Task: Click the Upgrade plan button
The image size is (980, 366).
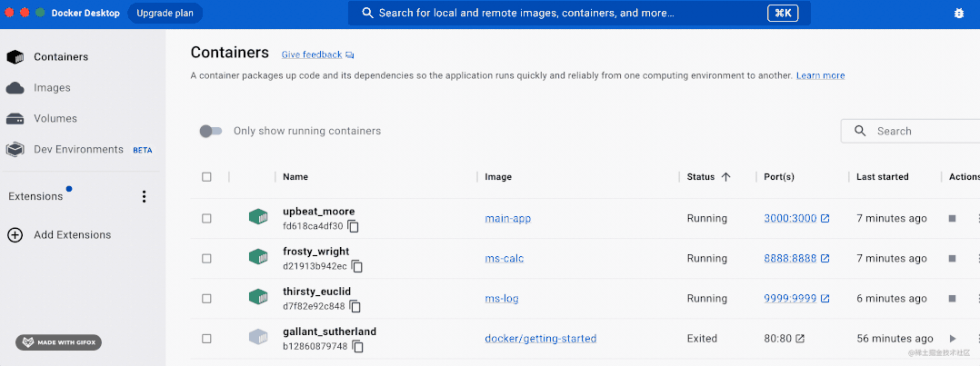Action: (x=165, y=14)
